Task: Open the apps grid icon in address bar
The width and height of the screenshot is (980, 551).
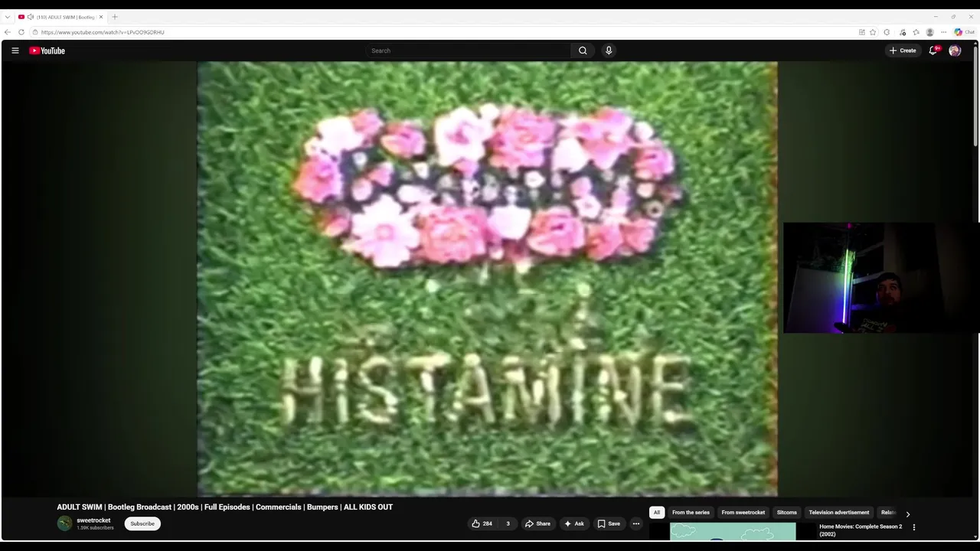Action: pos(861,32)
